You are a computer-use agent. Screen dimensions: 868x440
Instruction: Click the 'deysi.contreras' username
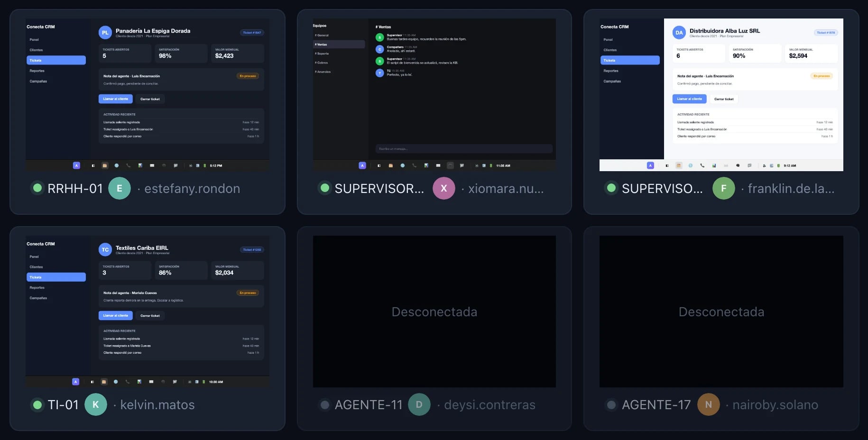click(489, 405)
